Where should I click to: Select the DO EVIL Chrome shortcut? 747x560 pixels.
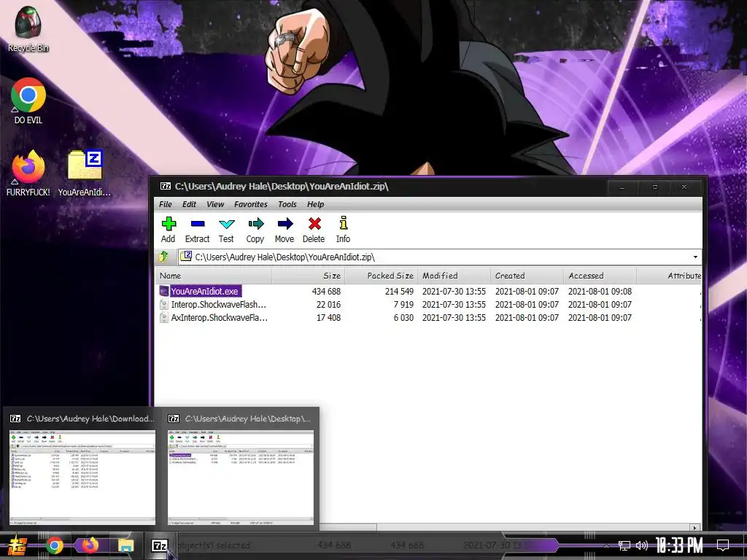click(28, 101)
